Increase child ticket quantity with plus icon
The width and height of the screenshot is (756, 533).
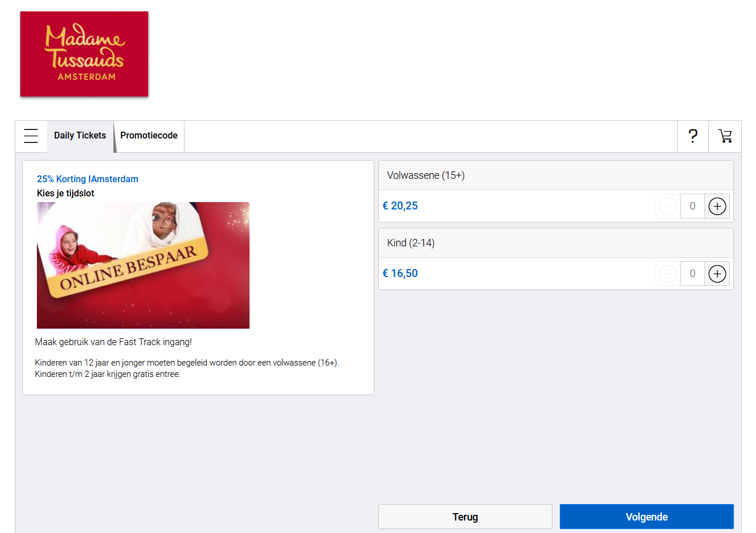click(x=717, y=274)
